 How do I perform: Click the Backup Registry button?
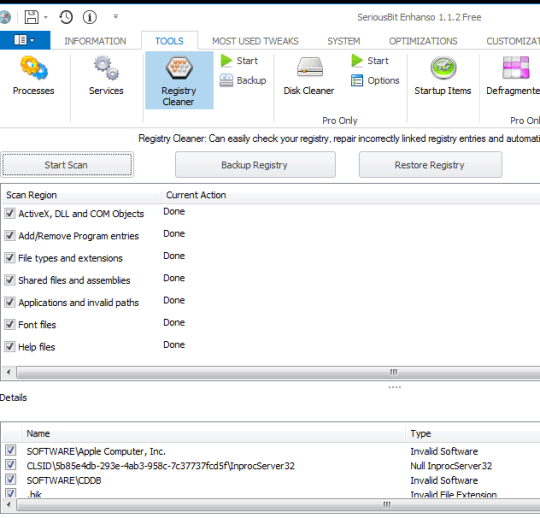(255, 165)
